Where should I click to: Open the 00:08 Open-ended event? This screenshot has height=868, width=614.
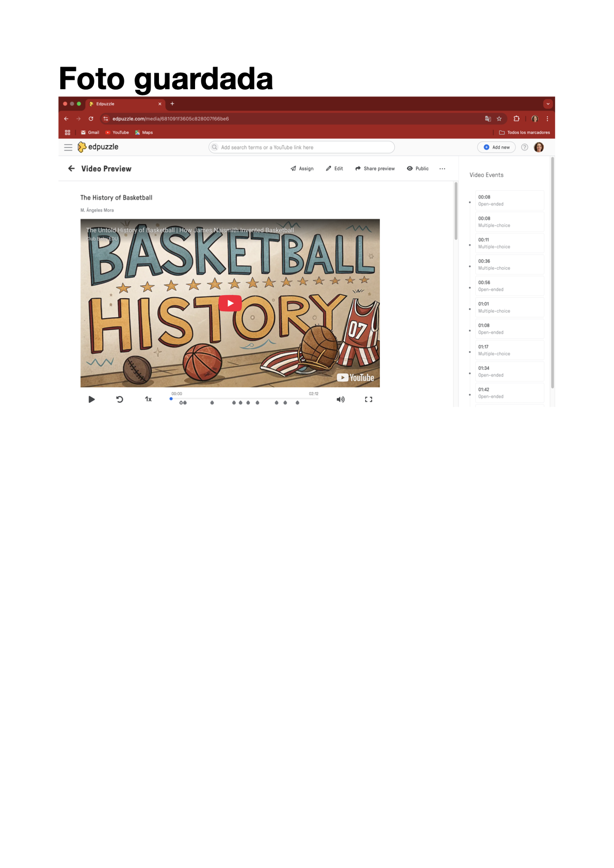509,201
